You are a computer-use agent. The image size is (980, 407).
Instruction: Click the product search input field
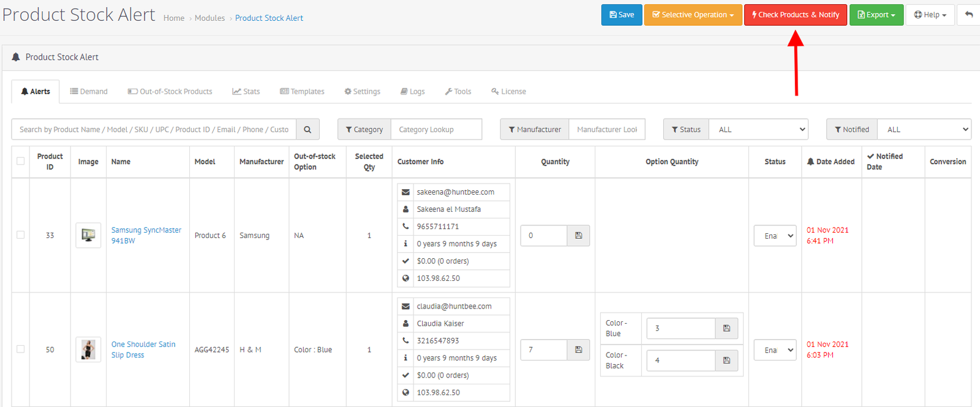coord(154,129)
